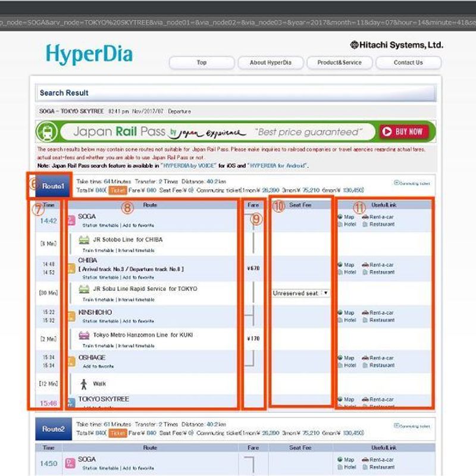Open Rent-a-car link for OSHIAGE station

[378, 358]
